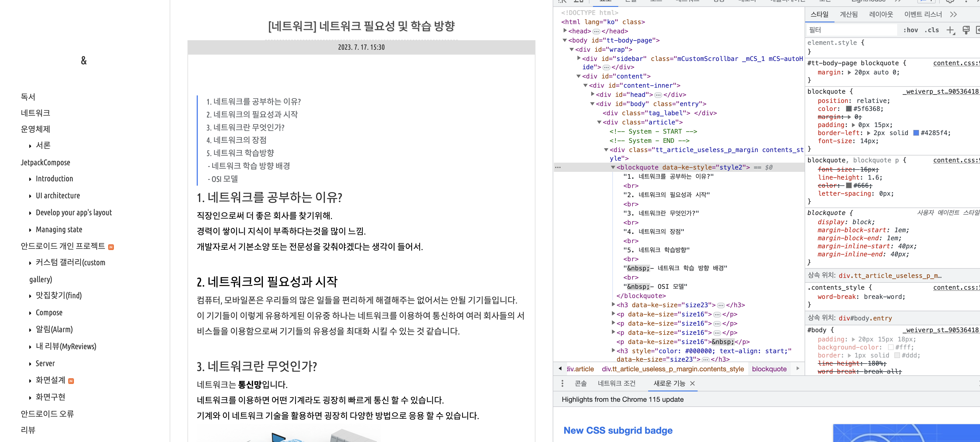Collapse the blockquote element node
The width and height of the screenshot is (980, 442).
click(x=613, y=167)
